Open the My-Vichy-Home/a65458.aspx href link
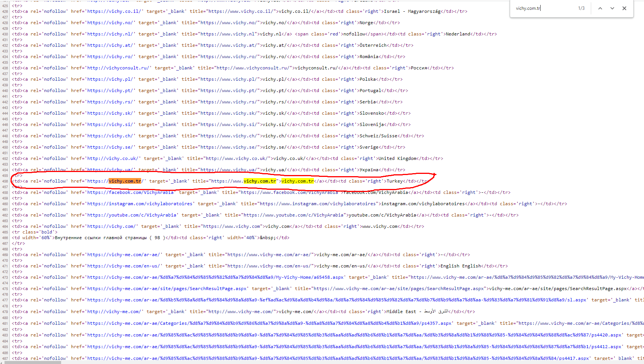 click(215, 277)
